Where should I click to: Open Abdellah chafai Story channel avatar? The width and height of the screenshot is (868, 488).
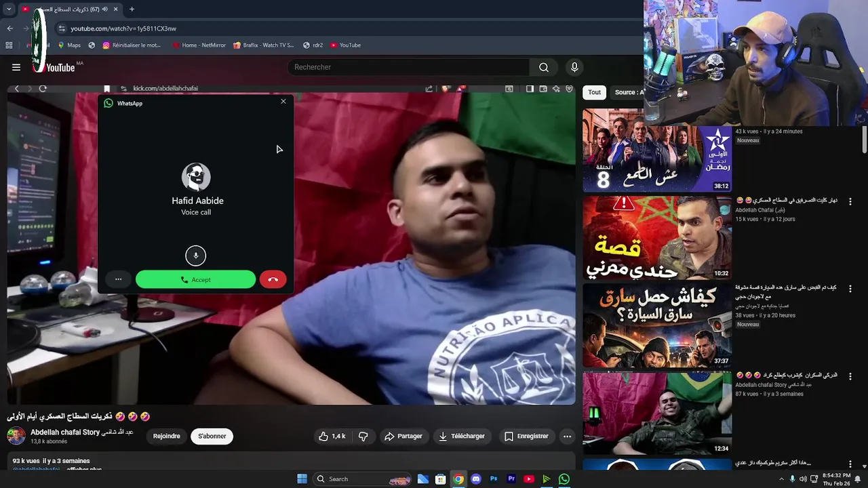tap(16, 436)
